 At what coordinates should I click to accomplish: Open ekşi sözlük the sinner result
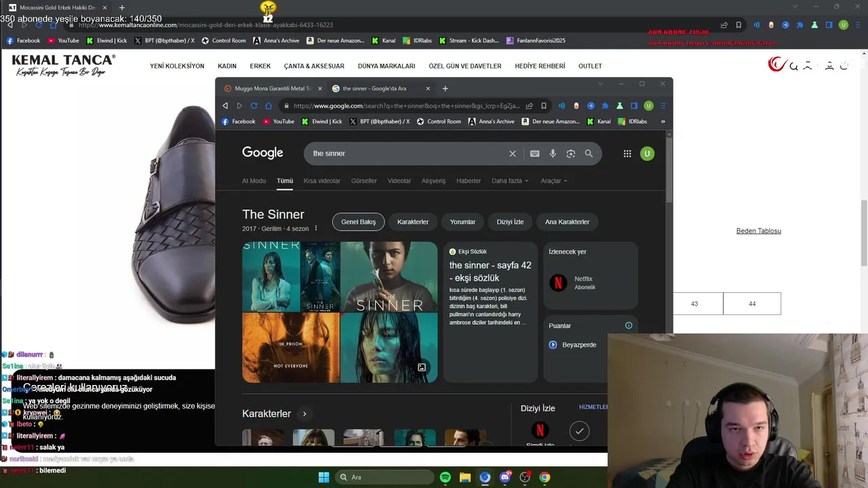tap(490, 272)
